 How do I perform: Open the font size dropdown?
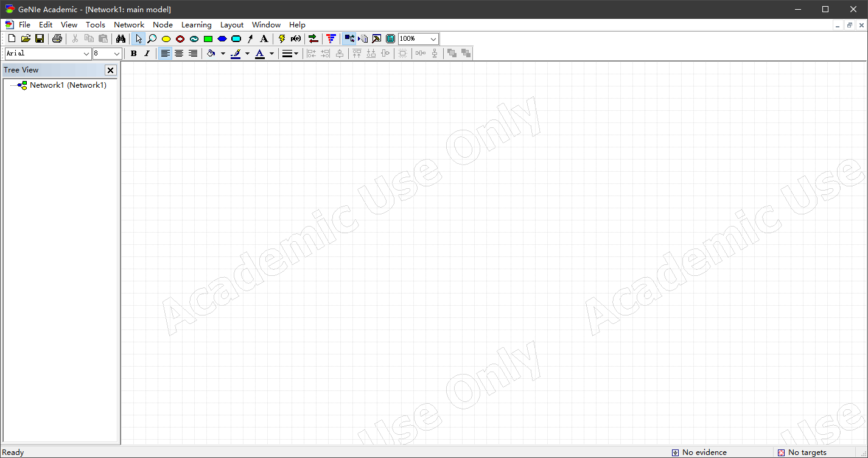[x=117, y=54]
